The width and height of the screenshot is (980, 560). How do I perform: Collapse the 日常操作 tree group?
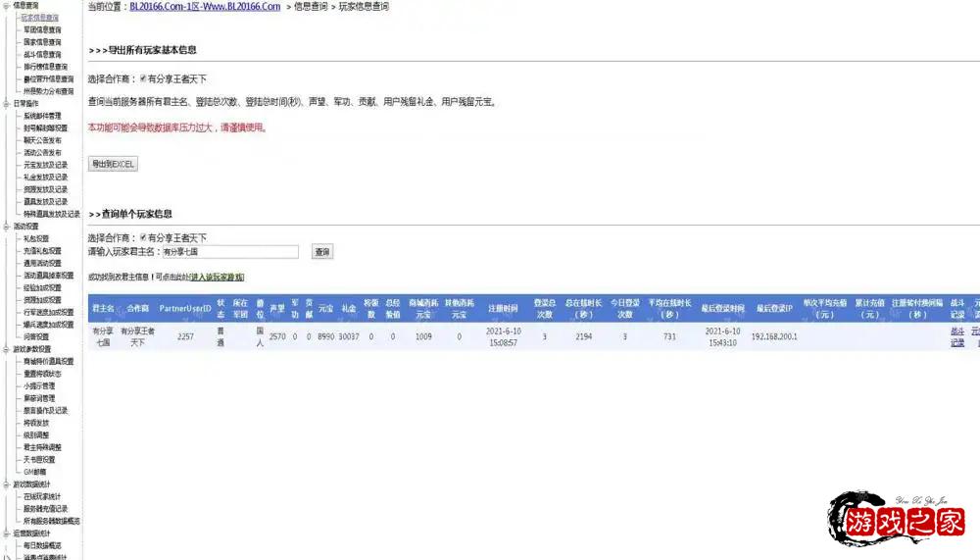tap(6, 103)
